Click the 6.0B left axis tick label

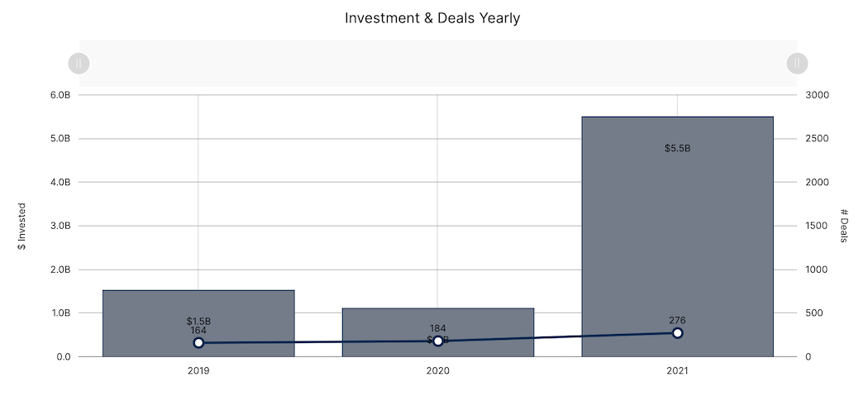click(60, 95)
